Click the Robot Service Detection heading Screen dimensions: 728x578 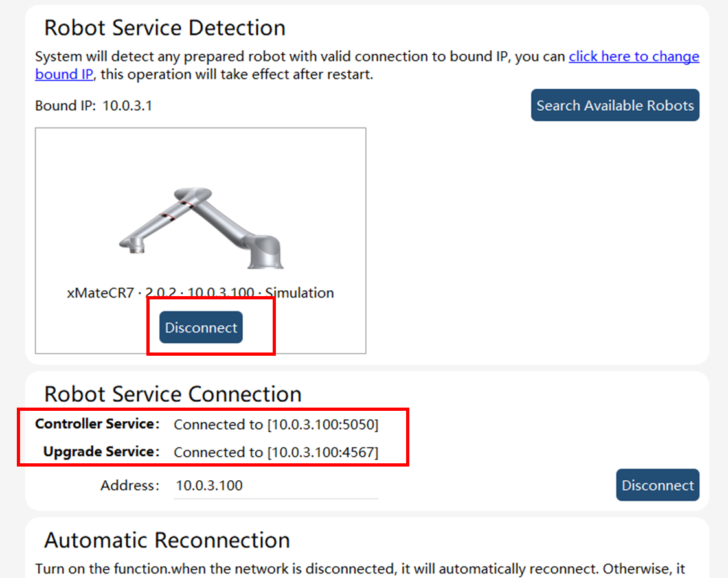click(x=165, y=28)
